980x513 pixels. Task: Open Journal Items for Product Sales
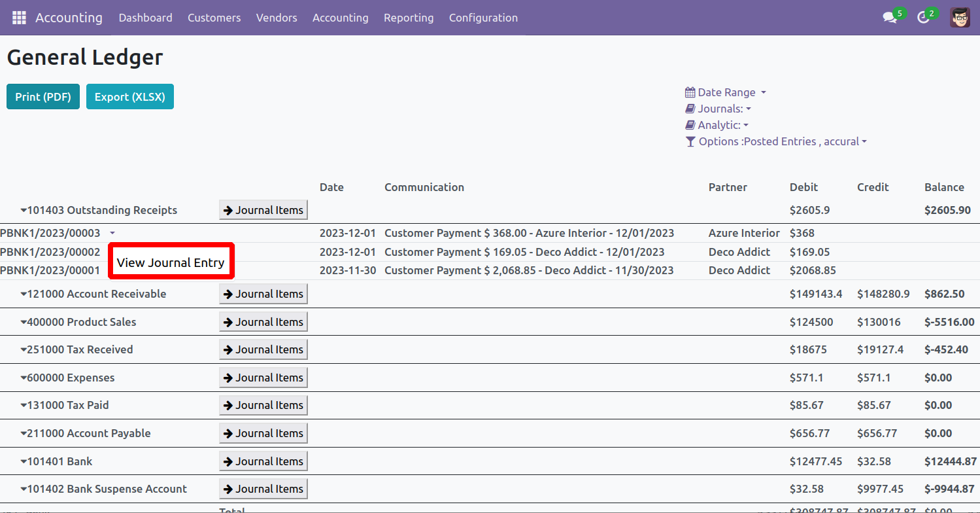[x=263, y=322]
